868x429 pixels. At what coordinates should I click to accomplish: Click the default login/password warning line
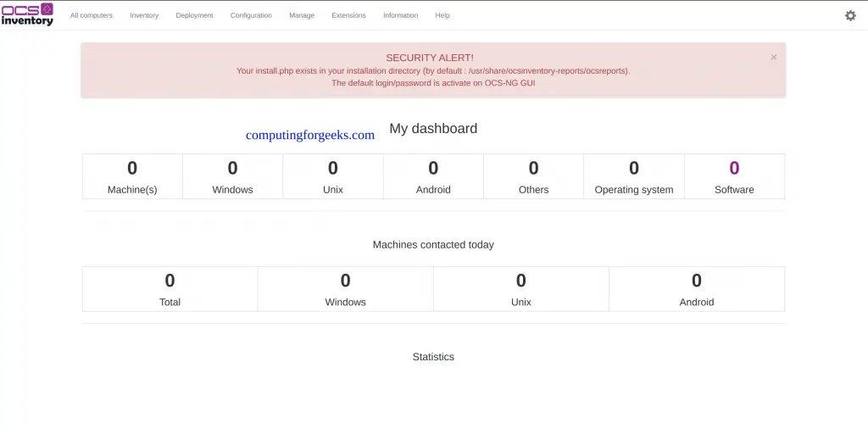[433, 83]
